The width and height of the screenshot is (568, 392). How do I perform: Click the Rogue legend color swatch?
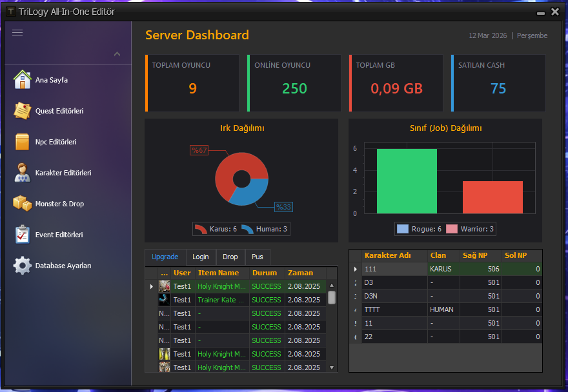pos(403,229)
